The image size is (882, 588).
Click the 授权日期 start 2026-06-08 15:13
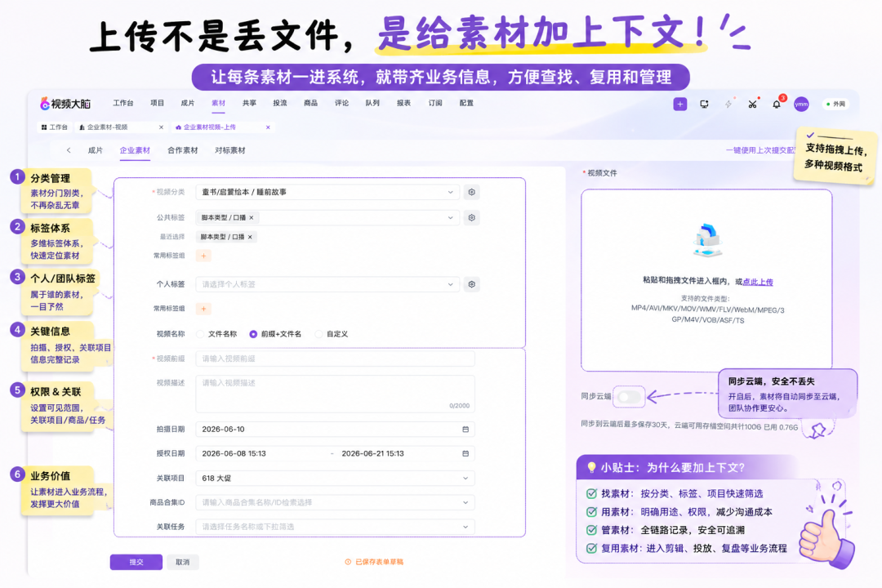234,453
